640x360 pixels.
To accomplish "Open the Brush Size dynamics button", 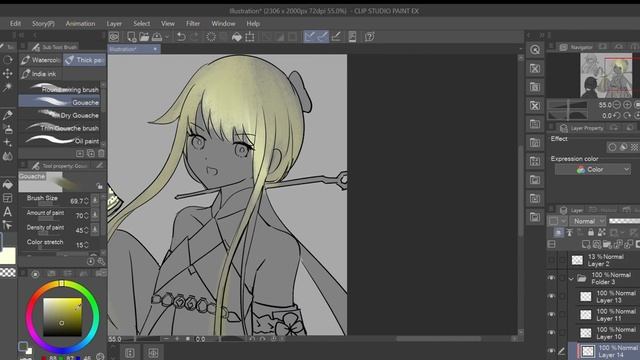I will pyautogui.click(x=95, y=200).
